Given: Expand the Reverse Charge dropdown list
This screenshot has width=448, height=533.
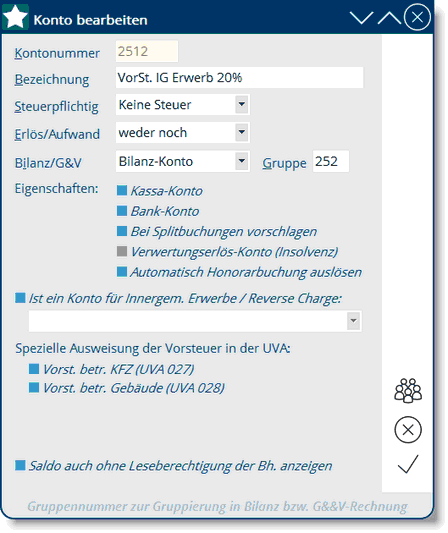Looking at the screenshot, I should pyautogui.click(x=354, y=321).
